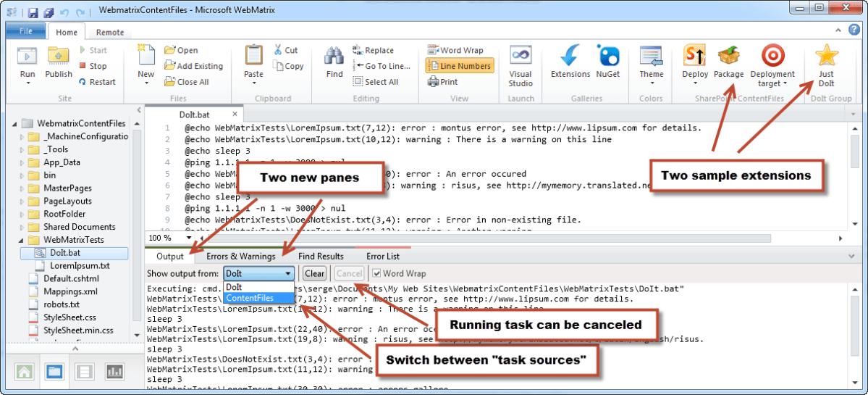Open the Find binoculars tool
This screenshot has width=868, height=395.
(x=334, y=56)
